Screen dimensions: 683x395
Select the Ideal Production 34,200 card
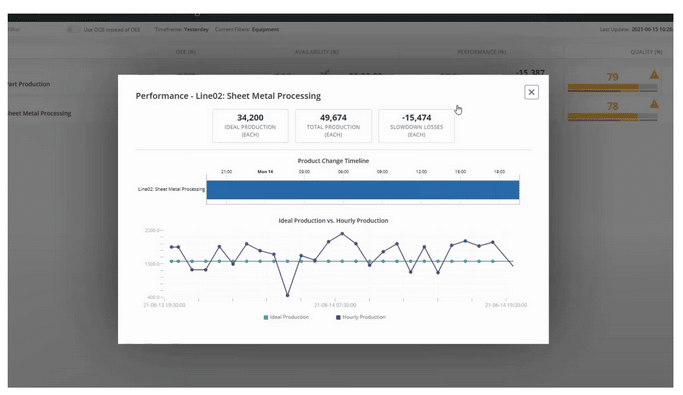click(250, 126)
